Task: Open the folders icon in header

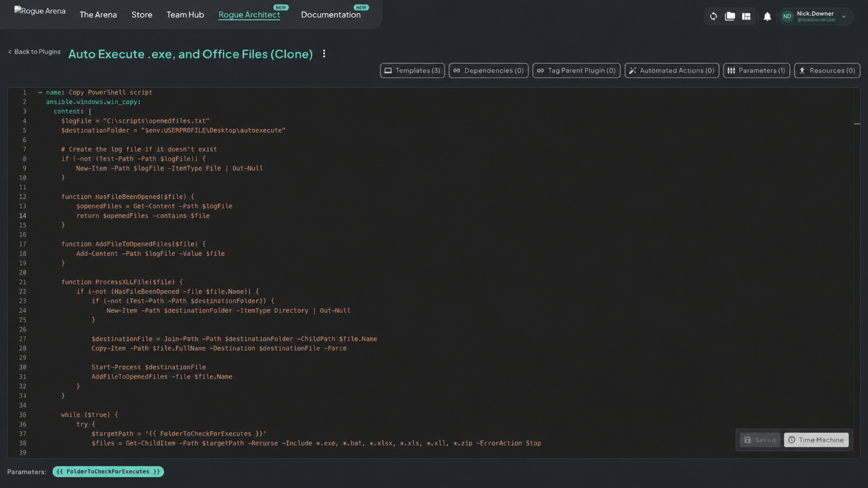Action: (730, 16)
